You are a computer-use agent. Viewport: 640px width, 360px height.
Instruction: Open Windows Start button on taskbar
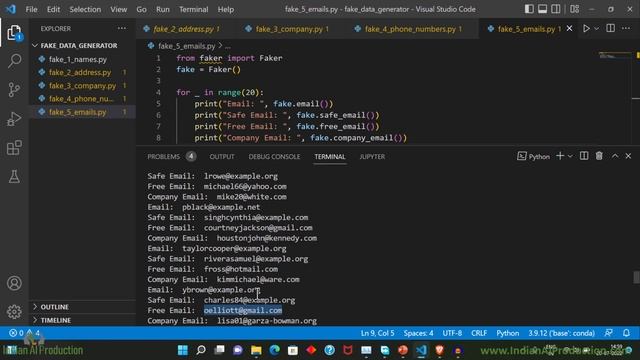click(182, 350)
